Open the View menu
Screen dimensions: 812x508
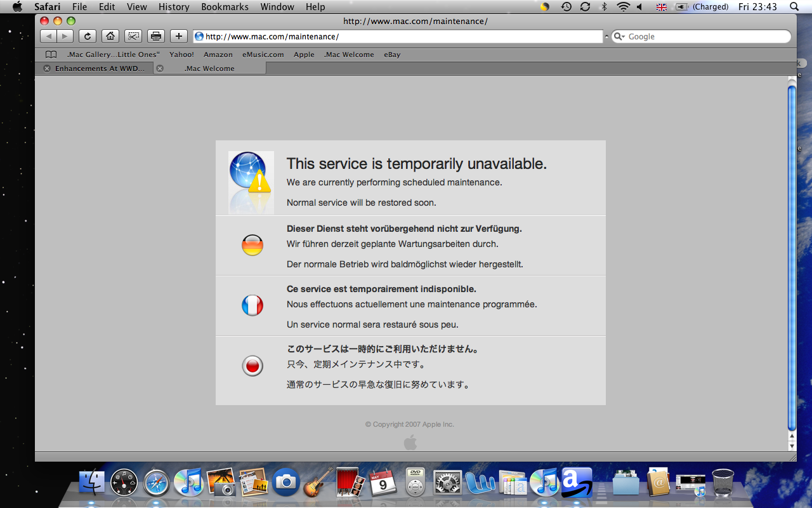(x=137, y=7)
